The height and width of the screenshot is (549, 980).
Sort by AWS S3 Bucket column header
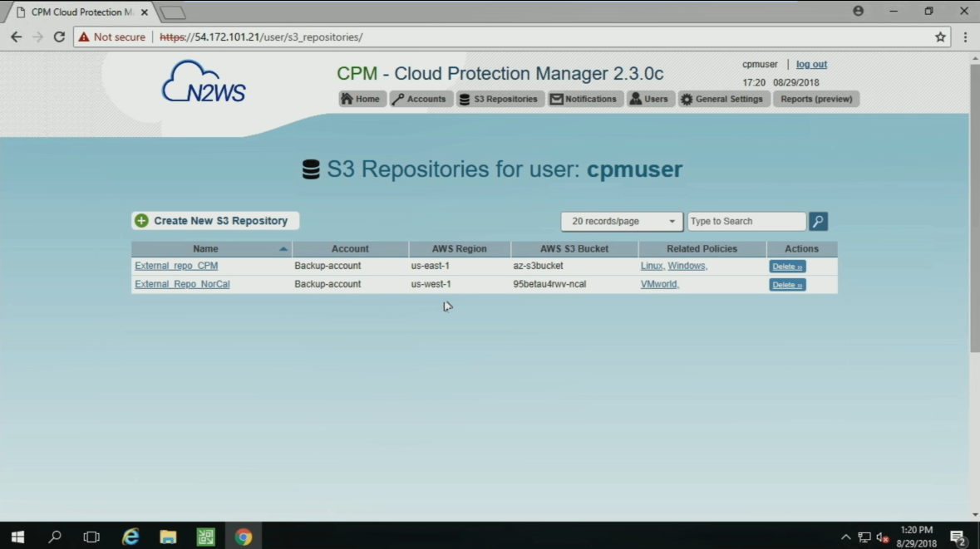click(x=574, y=248)
